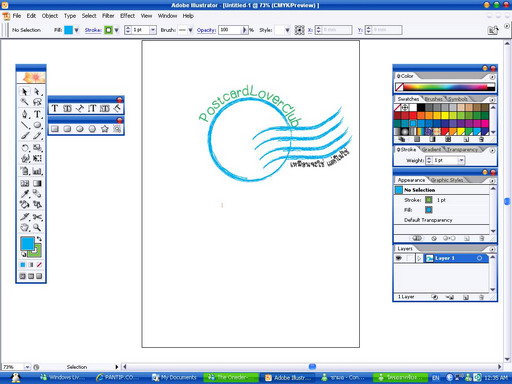Switch to the Graphic Styles tab
Screen dimensions: 512x384
pyautogui.click(x=447, y=180)
